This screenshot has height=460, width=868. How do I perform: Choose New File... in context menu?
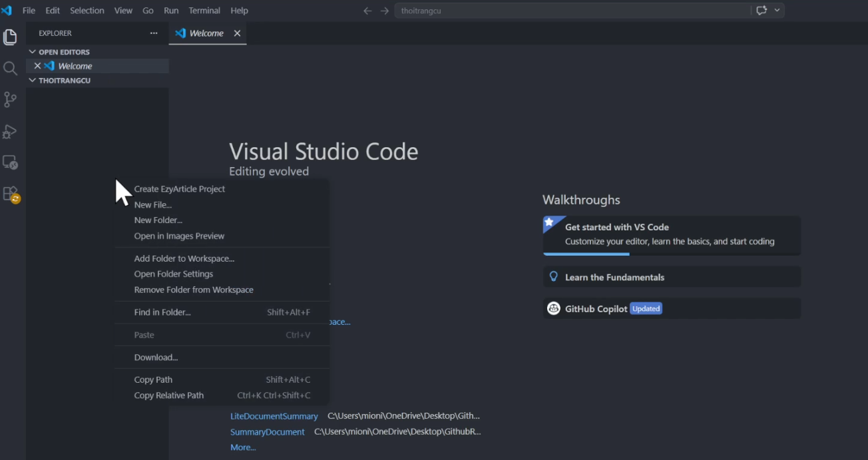coord(222,205)
